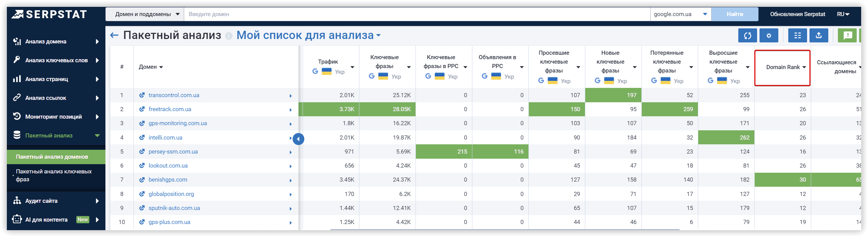
Task: Open external link icon for gps-monitoring.com.ua
Action: click(142, 123)
